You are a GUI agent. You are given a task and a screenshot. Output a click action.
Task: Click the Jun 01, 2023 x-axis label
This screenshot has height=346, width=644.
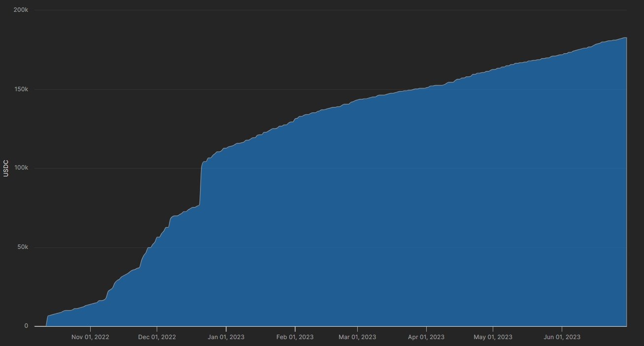(x=562, y=337)
